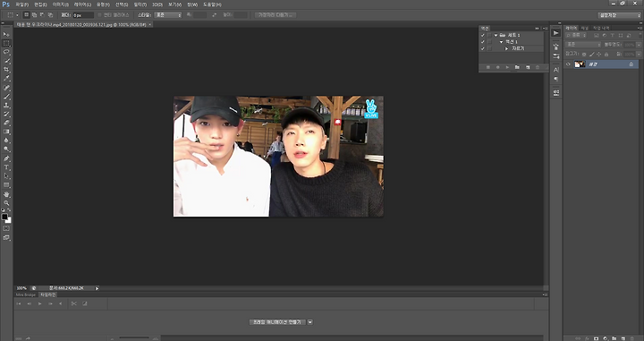This screenshot has height=341, width=644.
Task: Create new action set folder icon
Action: (x=517, y=67)
